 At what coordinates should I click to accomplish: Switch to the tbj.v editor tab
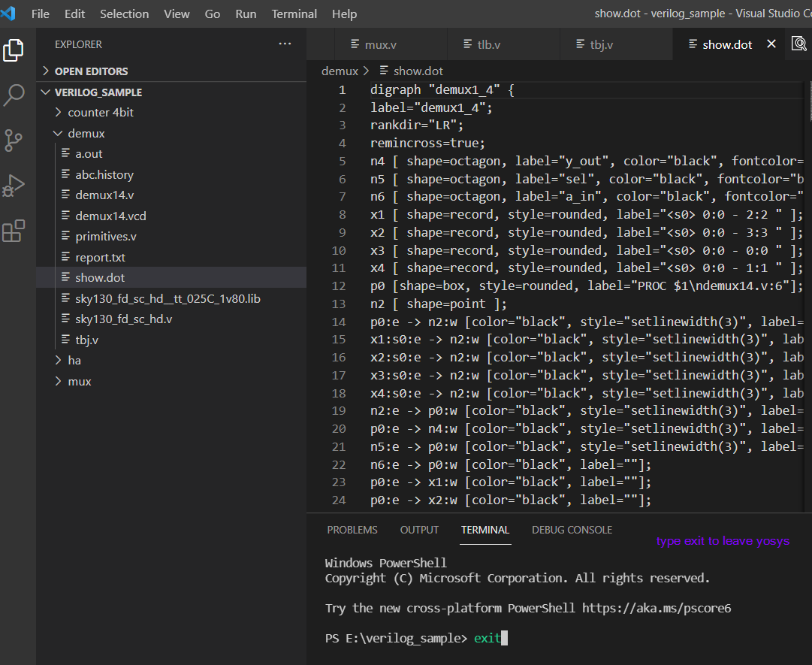(616, 44)
